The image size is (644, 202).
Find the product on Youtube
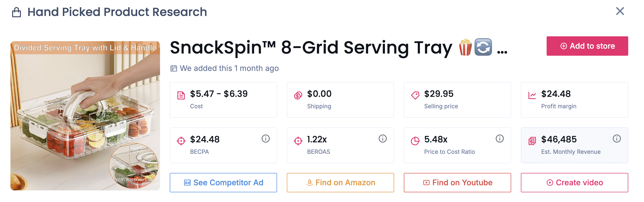point(457,182)
